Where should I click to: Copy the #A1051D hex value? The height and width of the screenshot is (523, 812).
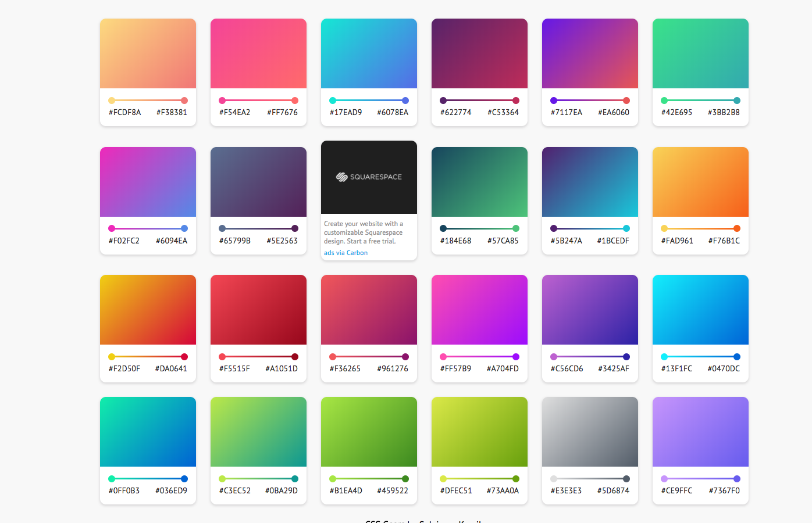point(282,368)
